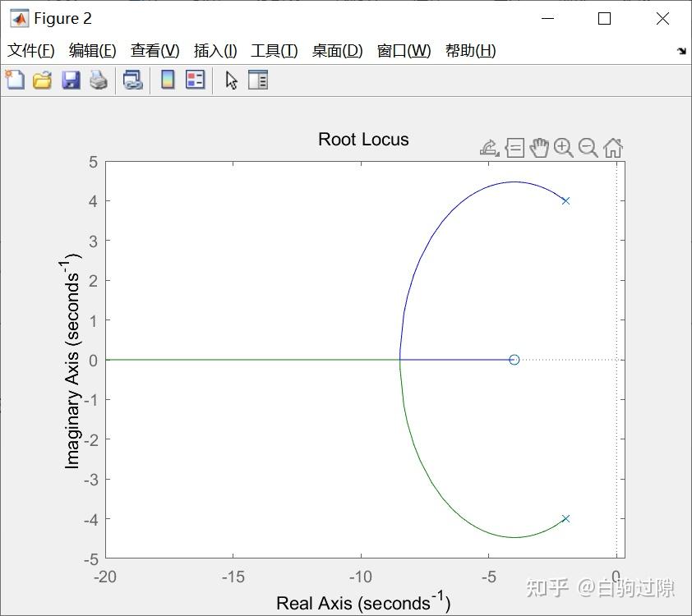692x616 pixels.
Task: Open the 文件(F) menu
Action: pyautogui.click(x=31, y=51)
